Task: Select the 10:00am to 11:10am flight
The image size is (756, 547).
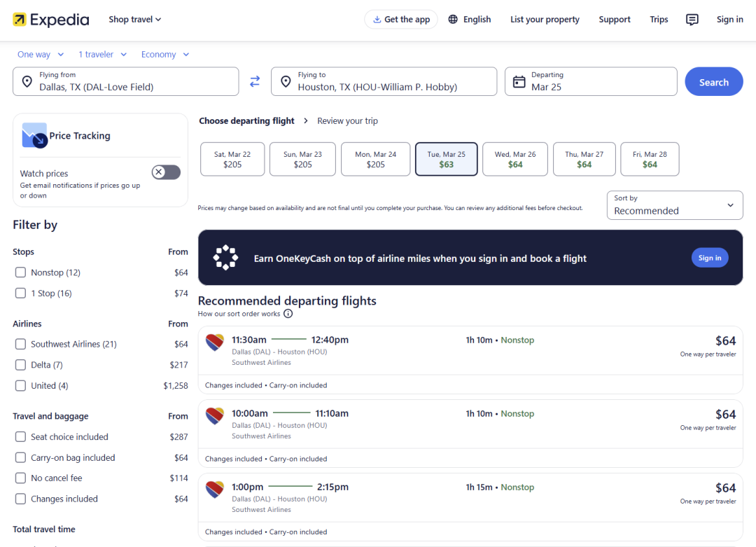Action: tap(470, 434)
